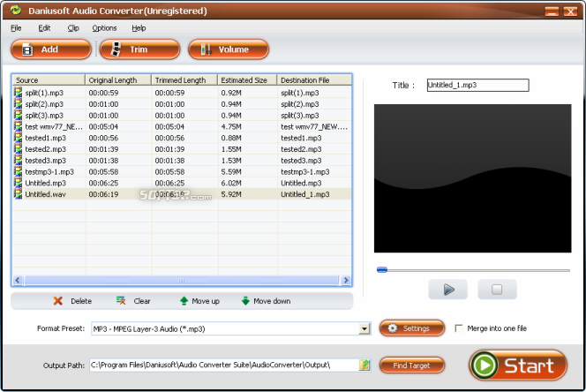Open the Volume adjustment button
Viewport: 586px width, 392px height.
pos(229,49)
